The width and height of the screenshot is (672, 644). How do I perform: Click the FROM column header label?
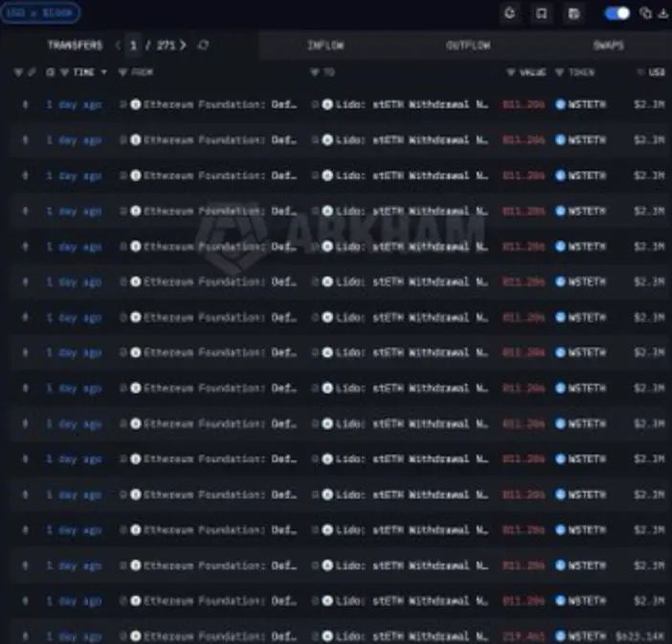142,72
